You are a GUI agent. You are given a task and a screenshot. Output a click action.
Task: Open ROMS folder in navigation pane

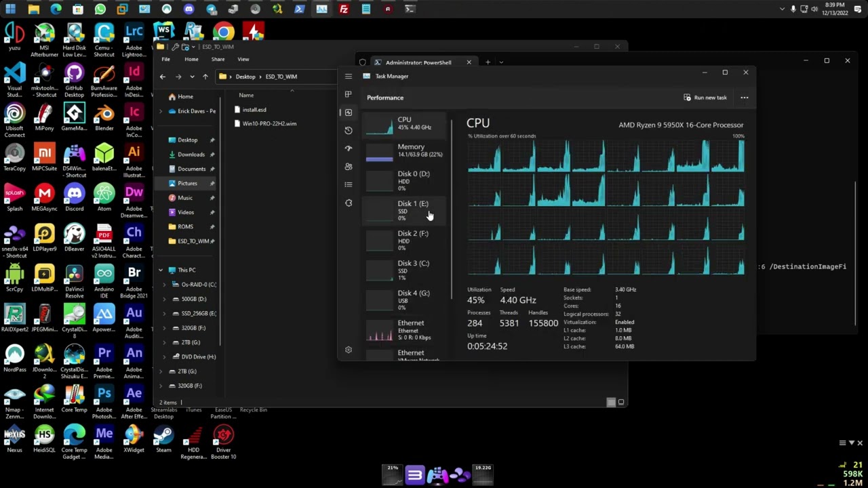click(185, 227)
